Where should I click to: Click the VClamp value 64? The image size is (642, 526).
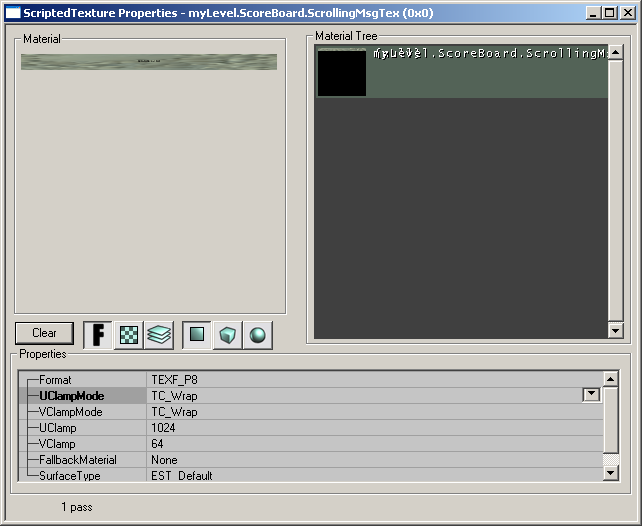[x=157, y=444]
